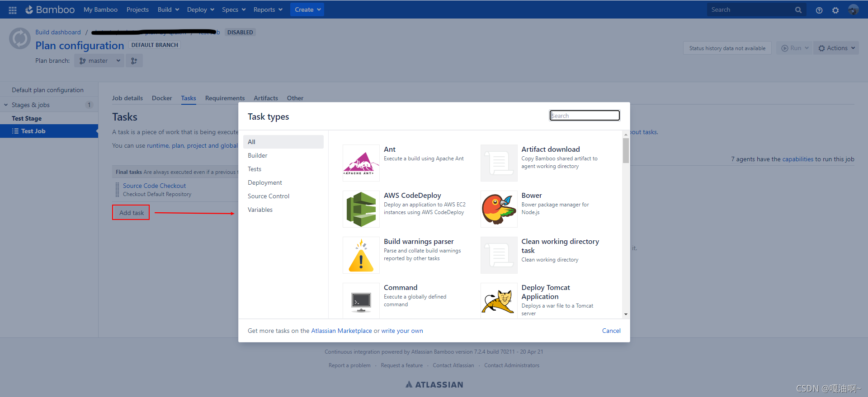Viewport: 868px width, 397px height.
Task: Open the Deploy dropdown menu
Action: [200, 9]
